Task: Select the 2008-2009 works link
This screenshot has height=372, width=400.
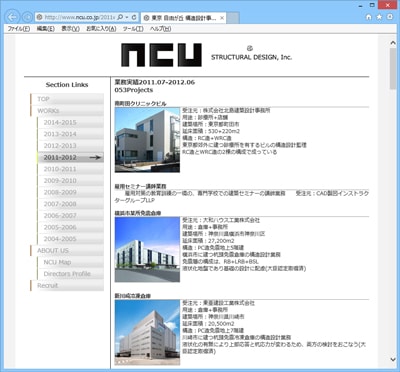Action: [70, 192]
